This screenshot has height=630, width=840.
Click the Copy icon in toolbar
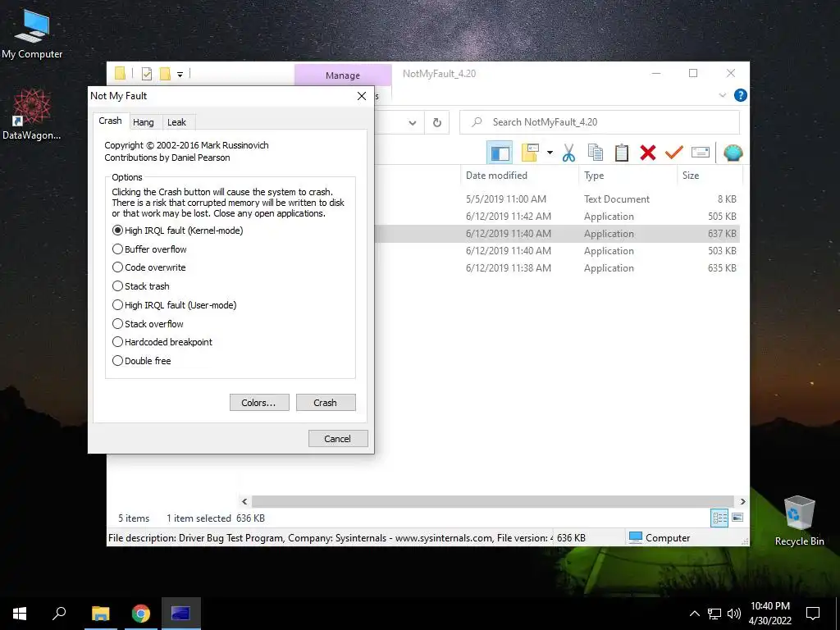tap(596, 153)
